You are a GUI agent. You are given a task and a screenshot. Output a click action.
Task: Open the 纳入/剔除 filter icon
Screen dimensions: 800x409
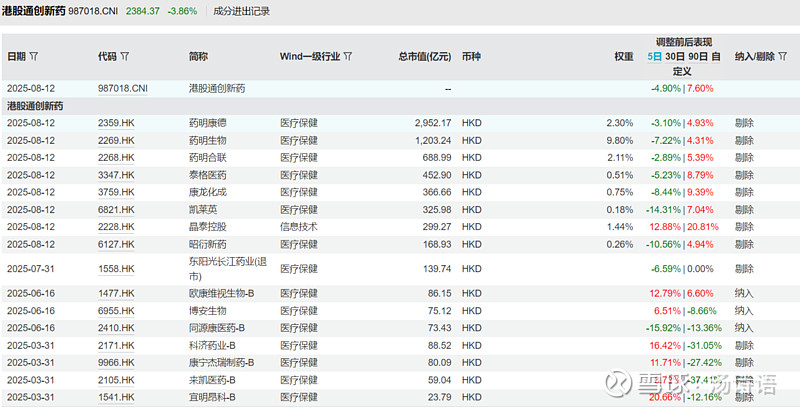pos(783,57)
